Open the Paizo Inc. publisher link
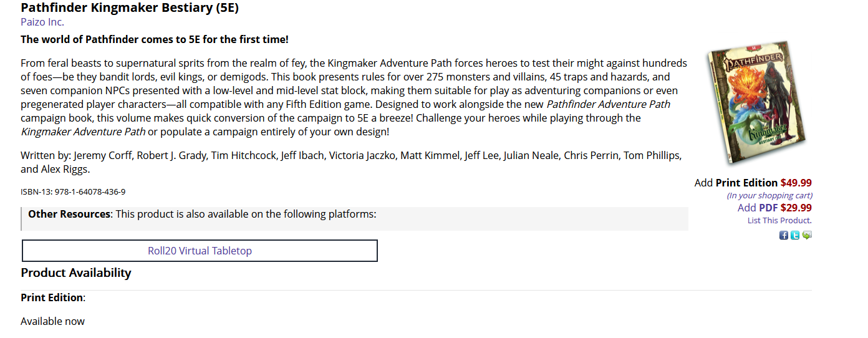The height and width of the screenshot is (338, 868). [x=42, y=22]
